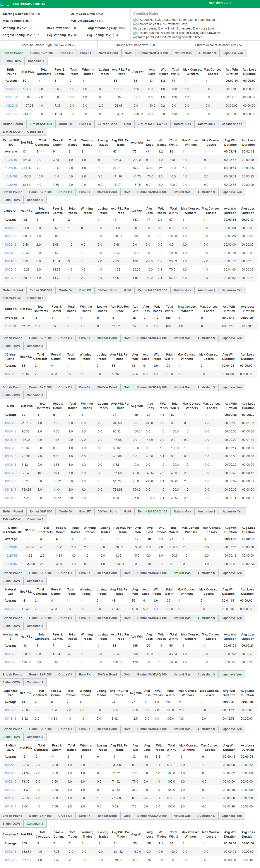This screenshot has height=868, width=260.
Task: Click the STATUS:CLOSED label in header
Action: point(220,3)
